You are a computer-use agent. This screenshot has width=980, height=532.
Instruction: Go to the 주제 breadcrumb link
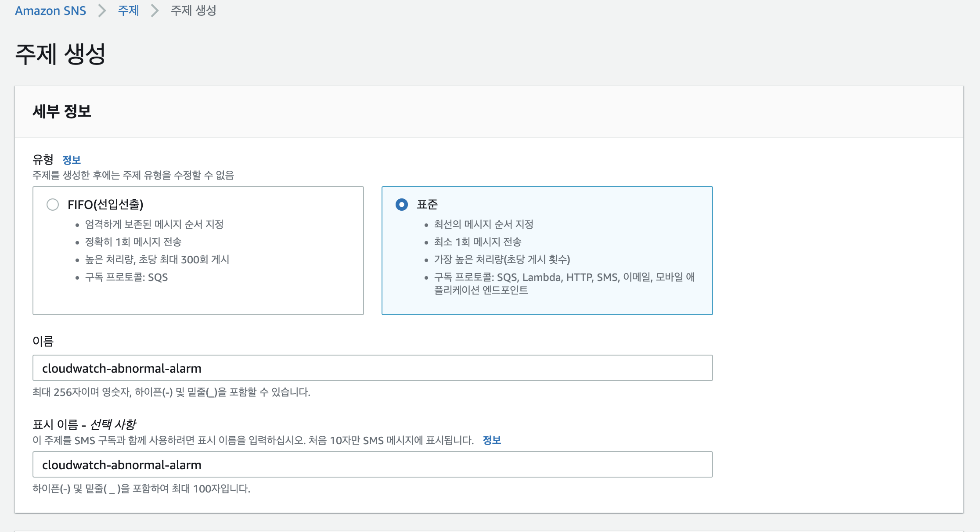pos(128,11)
